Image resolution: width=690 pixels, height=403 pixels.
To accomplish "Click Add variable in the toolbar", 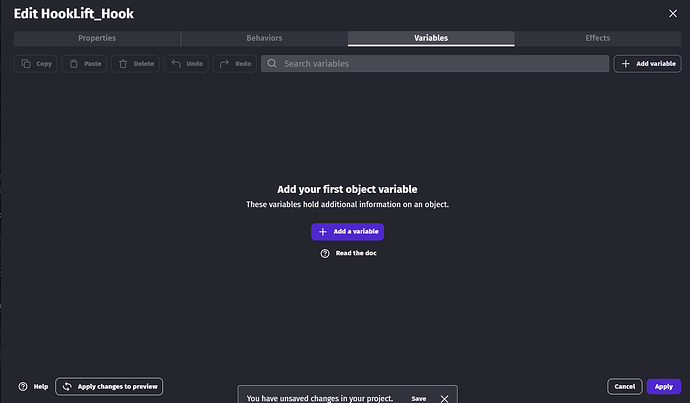I will pos(647,64).
